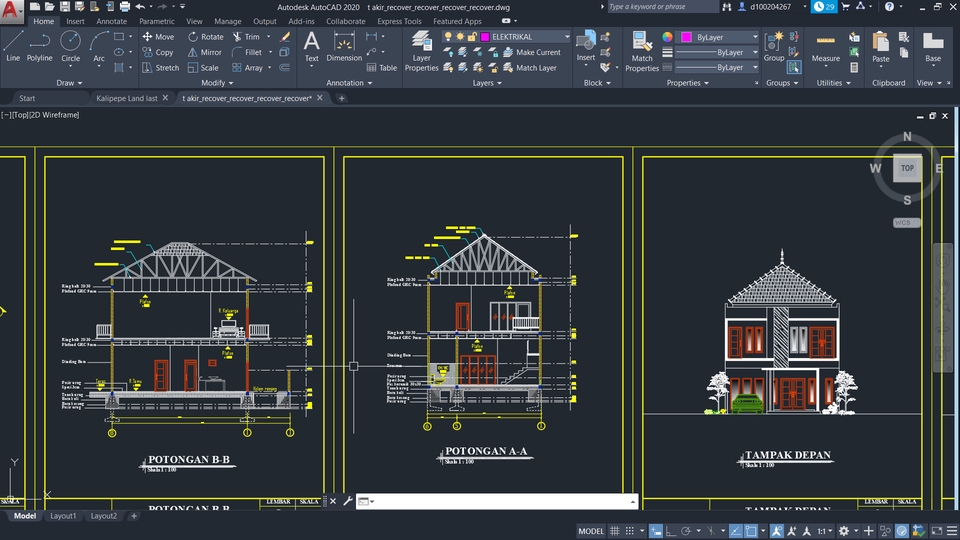The width and height of the screenshot is (960, 540).
Task: Open Layer Properties manager
Action: click(x=421, y=51)
